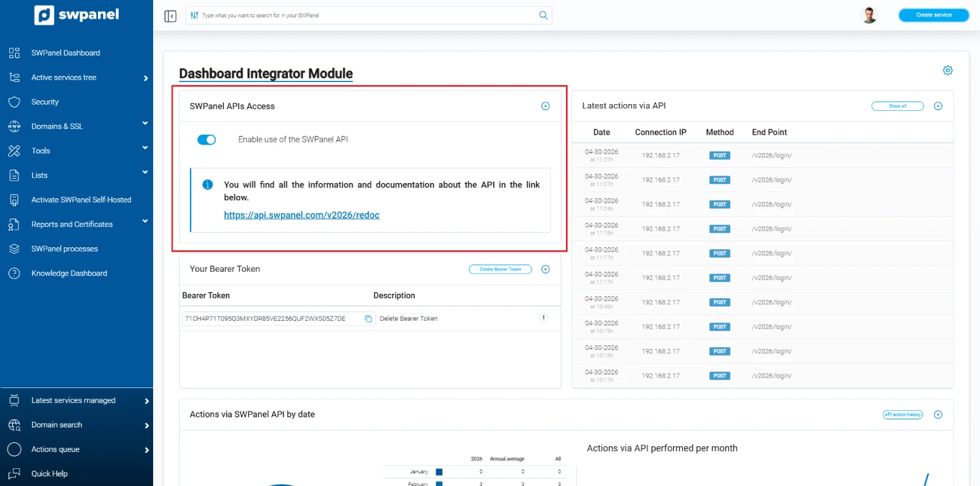The width and height of the screenshot is (980, 486).
Task: Click the 04-30-2026 date in the 11:24h row
Action: (601, 201)
